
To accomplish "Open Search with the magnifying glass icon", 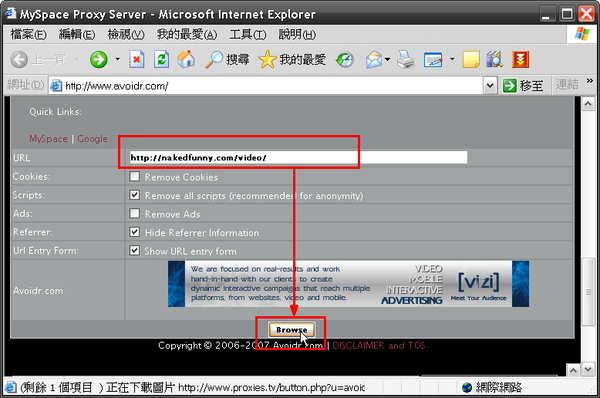I will (227, 60).
